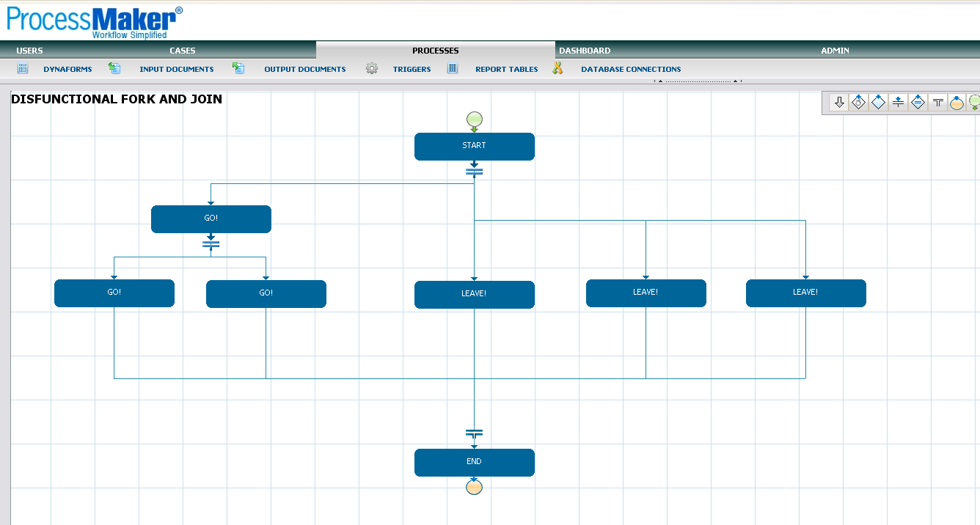The height and width of the screenshot is (525, 980).
Task: Open the DYNAFORMS list
Action: point(67,69)
